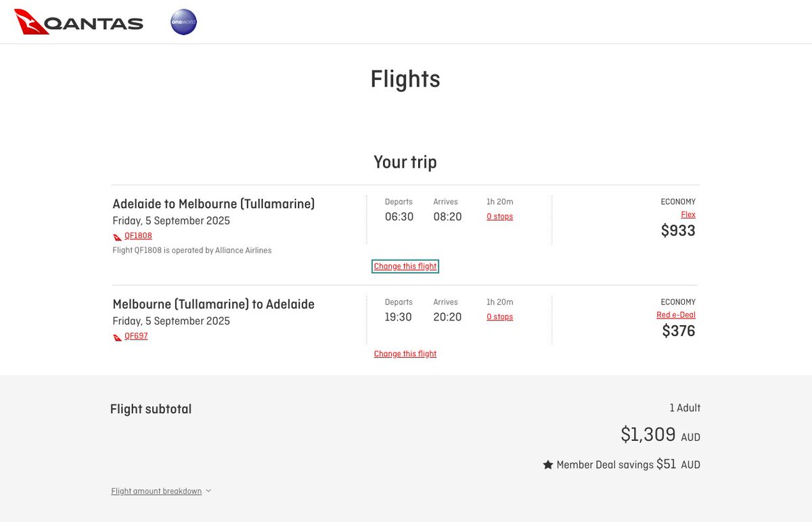
Task: Open the Red e-Deal fare conditions link
Action: coord(676,315)
